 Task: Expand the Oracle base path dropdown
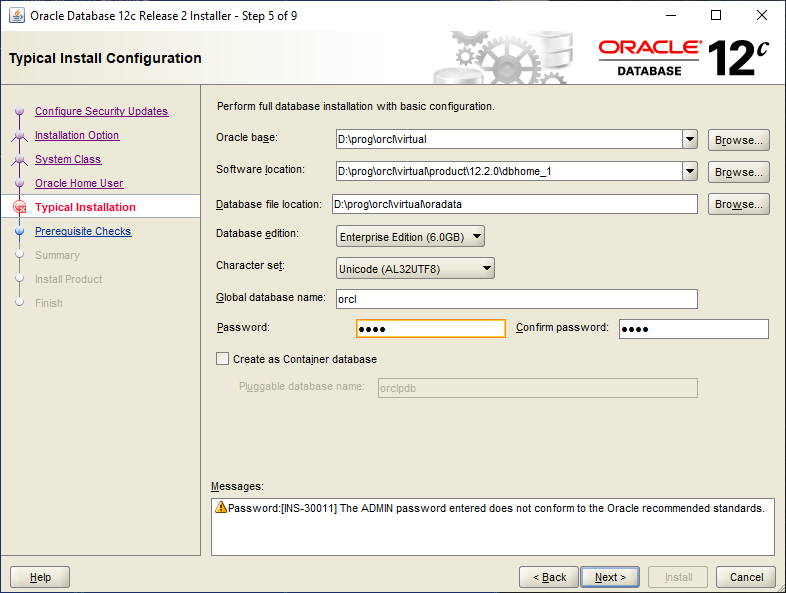(x=689, y=139)
